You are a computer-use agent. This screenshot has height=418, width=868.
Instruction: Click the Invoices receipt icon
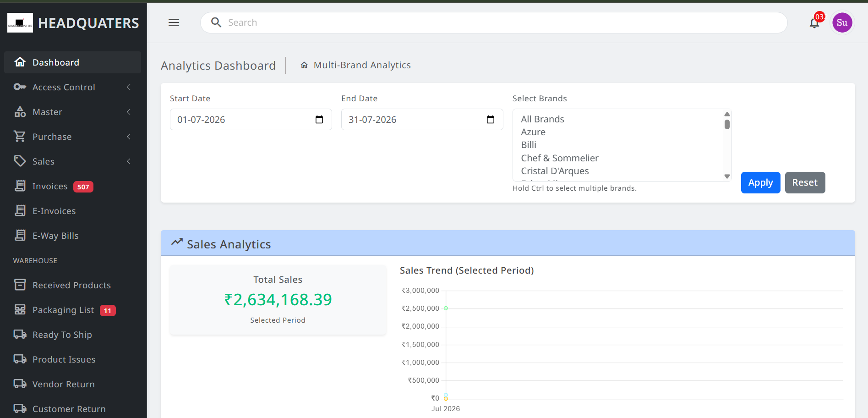[x=20, y=186]
